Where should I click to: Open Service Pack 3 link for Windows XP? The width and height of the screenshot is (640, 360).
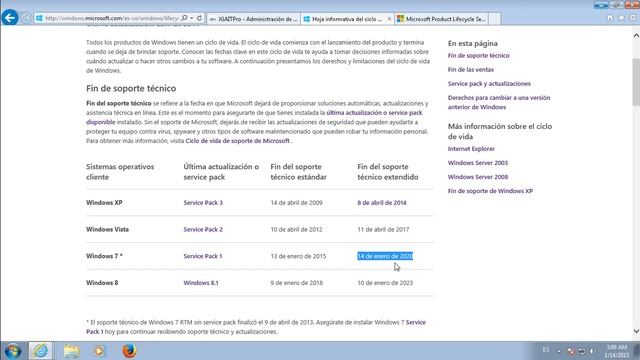[203, 202]
